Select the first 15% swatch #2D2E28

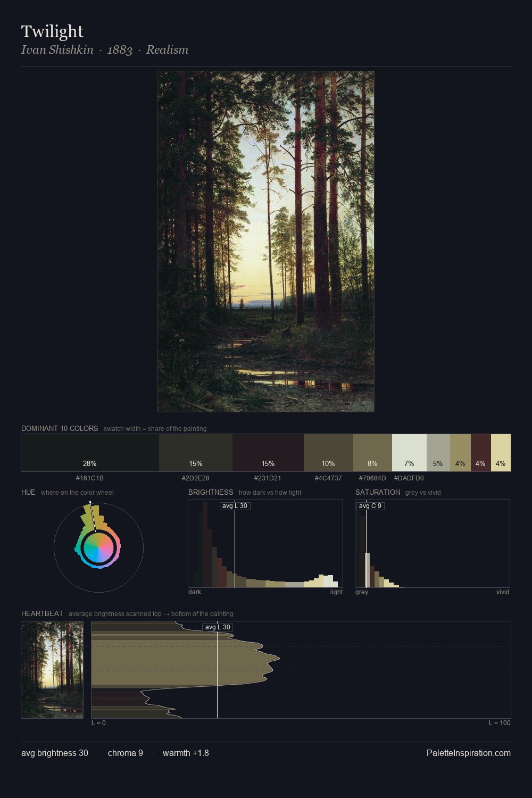click(196, 453)
